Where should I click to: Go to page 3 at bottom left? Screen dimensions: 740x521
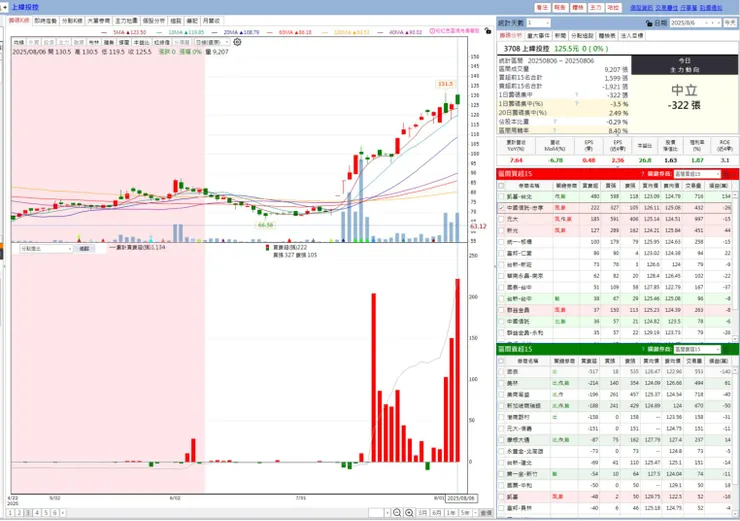(28, 513)
